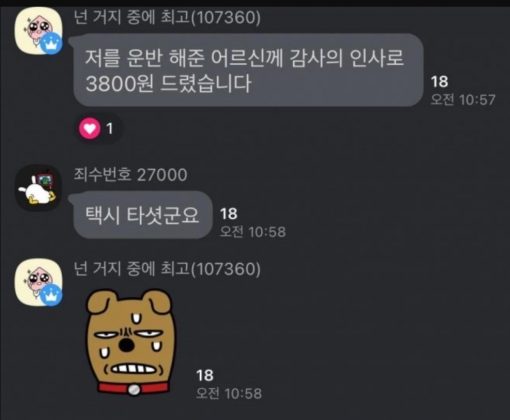Viewport: 510px width, 420px height.
Task: Tap the pink heart reaction icon
Action: click(89, 128)
